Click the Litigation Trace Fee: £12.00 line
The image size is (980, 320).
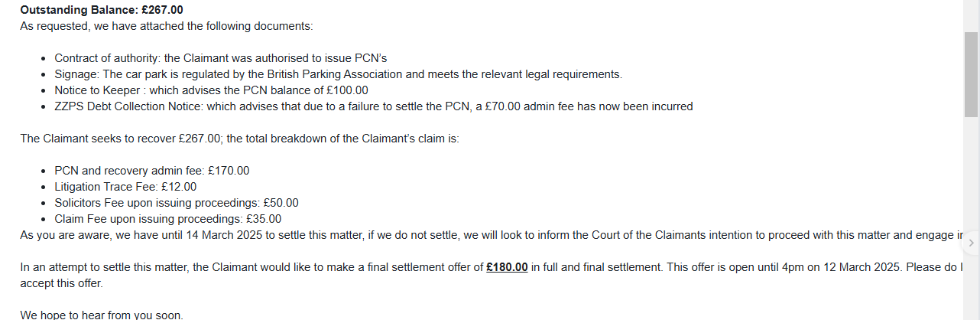(x=125, y=187)
